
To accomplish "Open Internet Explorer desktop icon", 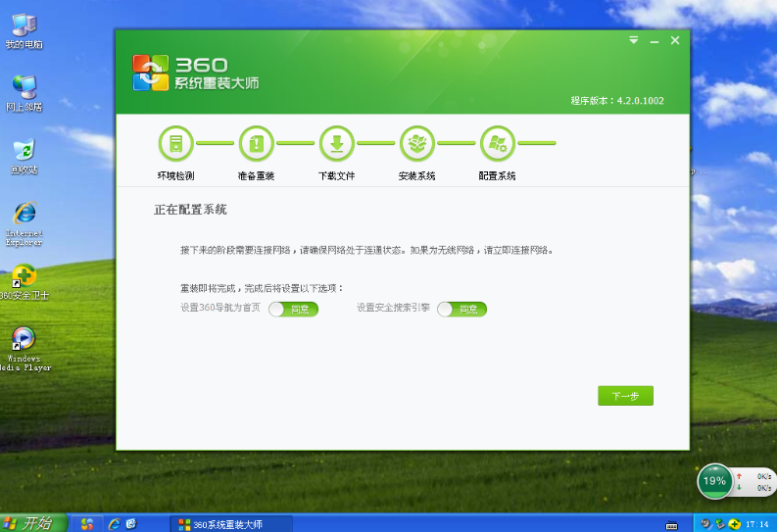I will tap(24, 215).
